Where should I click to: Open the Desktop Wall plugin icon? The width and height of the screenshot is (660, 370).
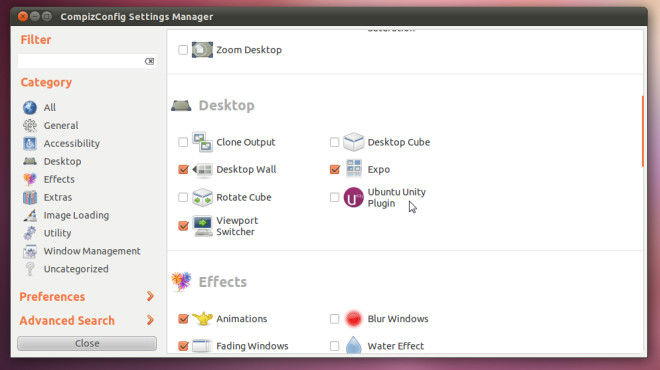click(x=202, y=170)
